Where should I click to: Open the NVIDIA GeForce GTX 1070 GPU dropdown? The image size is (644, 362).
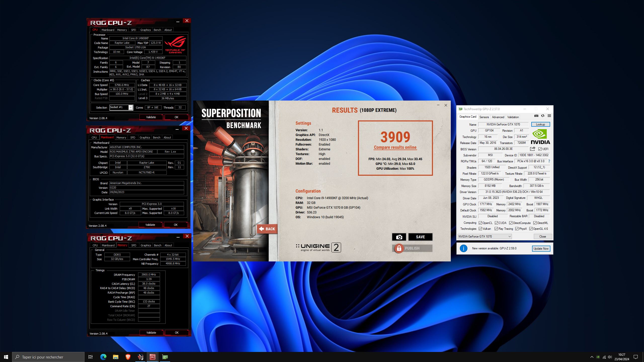[x=485, y=237]
